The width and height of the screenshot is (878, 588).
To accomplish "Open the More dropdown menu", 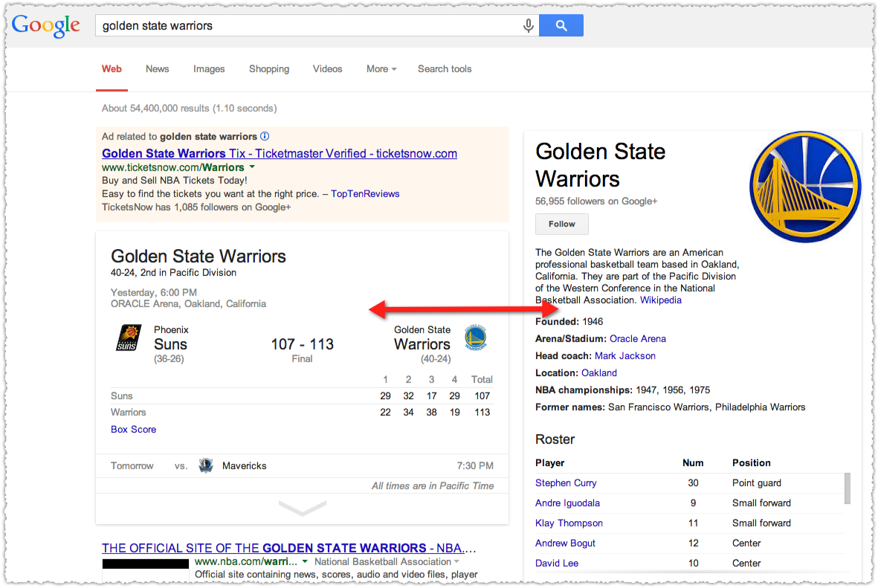I will click(381, 69).
